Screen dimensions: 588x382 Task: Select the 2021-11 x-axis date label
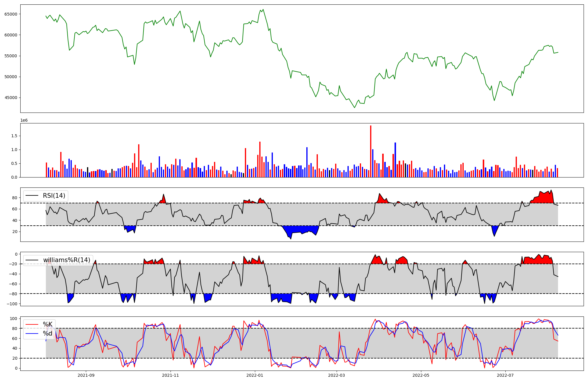[170, 375]
